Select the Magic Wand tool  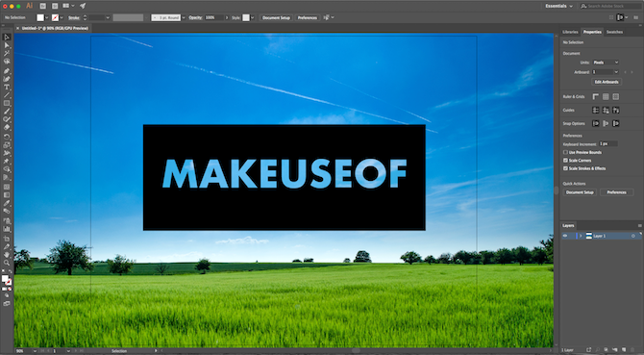(x=7, y=53)
